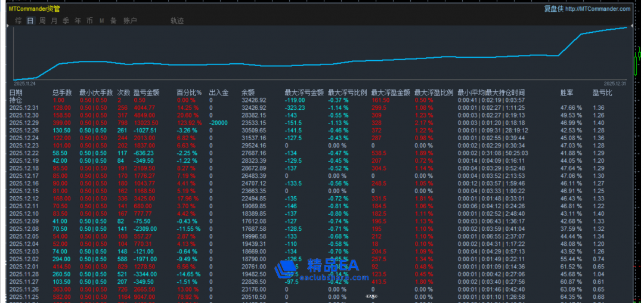644x303 pixels.
Task: Click the 2025.12.31 end date chart marker
Action: click(x=615, y=84)
